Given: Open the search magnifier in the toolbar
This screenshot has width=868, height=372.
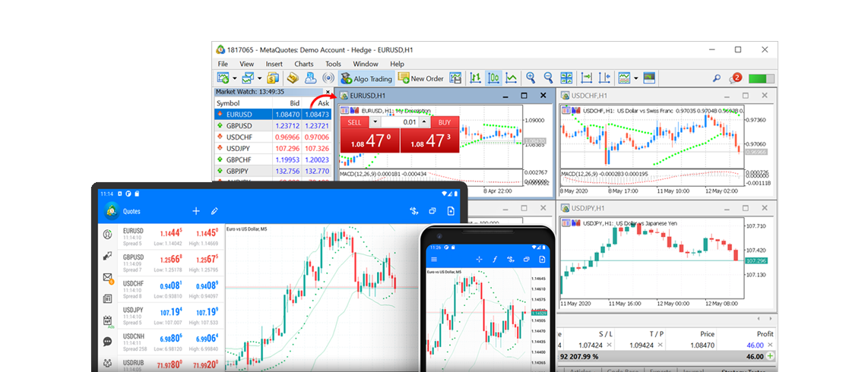Looking at the screenshot, I should point(716,78).
